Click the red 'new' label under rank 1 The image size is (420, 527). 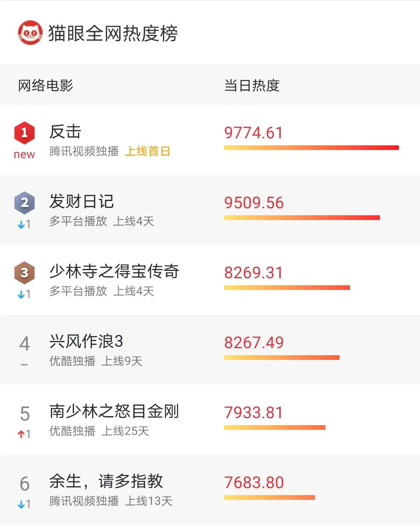[x=24, y=155]
